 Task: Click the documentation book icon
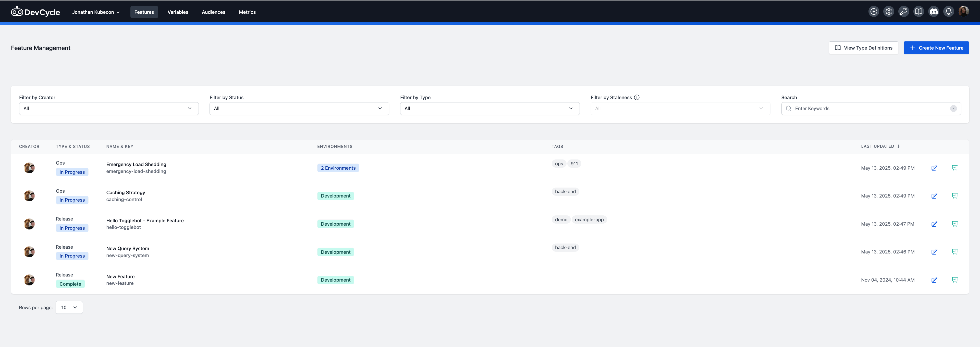[x=919, y=11]
